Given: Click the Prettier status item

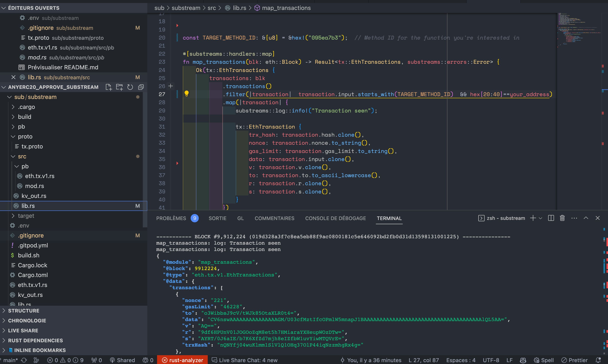Looking at the screenshot, I should tap(575, 360).
